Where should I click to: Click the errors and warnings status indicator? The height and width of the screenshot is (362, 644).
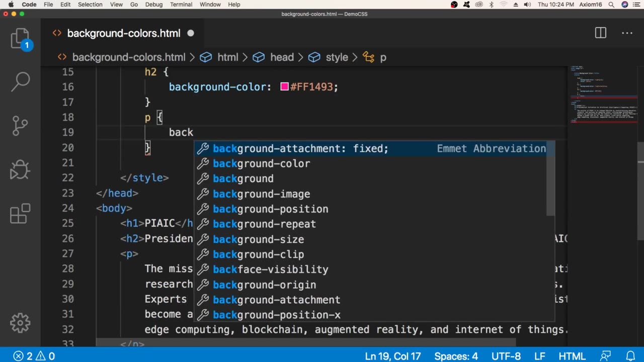[34, 356]
